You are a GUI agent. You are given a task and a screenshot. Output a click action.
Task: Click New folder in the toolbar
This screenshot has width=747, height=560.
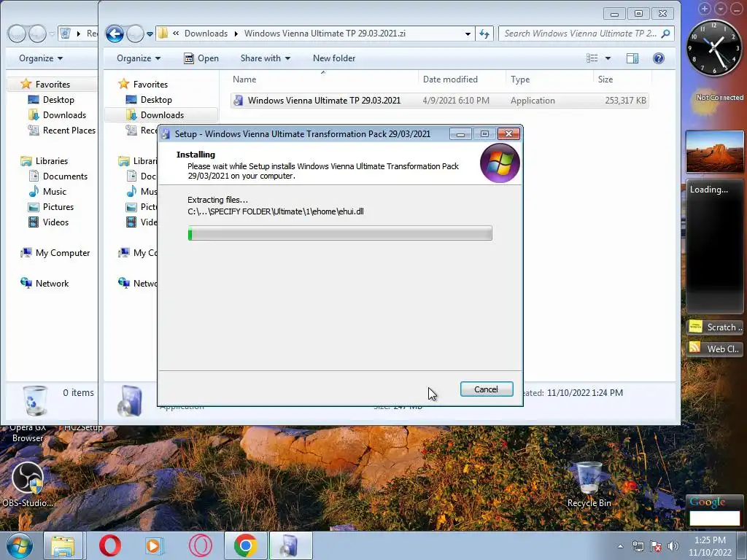point(334,58)
